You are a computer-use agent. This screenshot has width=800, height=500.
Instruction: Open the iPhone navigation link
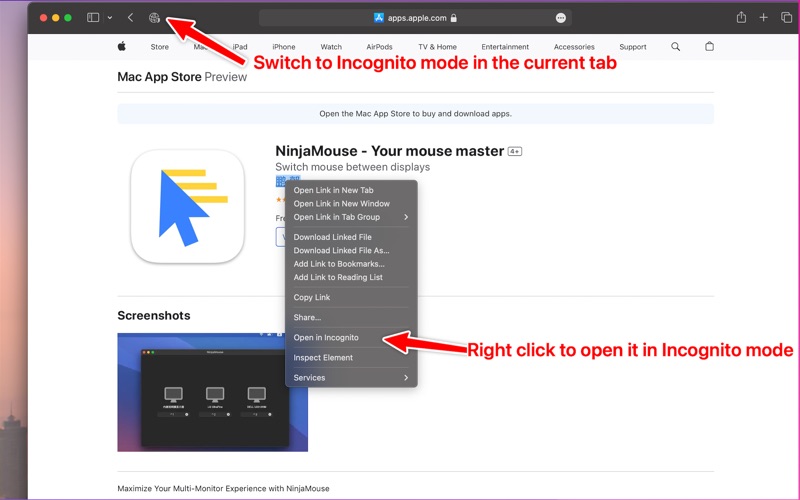[284, 46]
